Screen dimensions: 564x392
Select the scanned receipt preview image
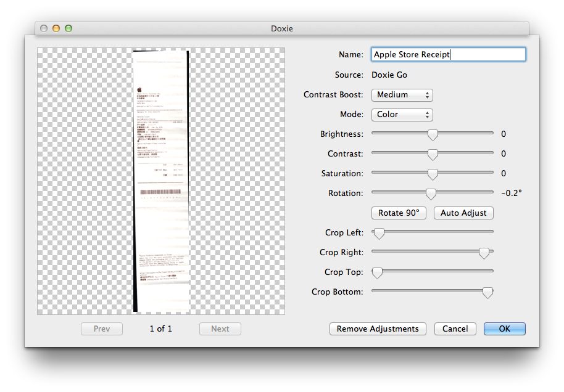pyautogui.click(x=161, y=181)
